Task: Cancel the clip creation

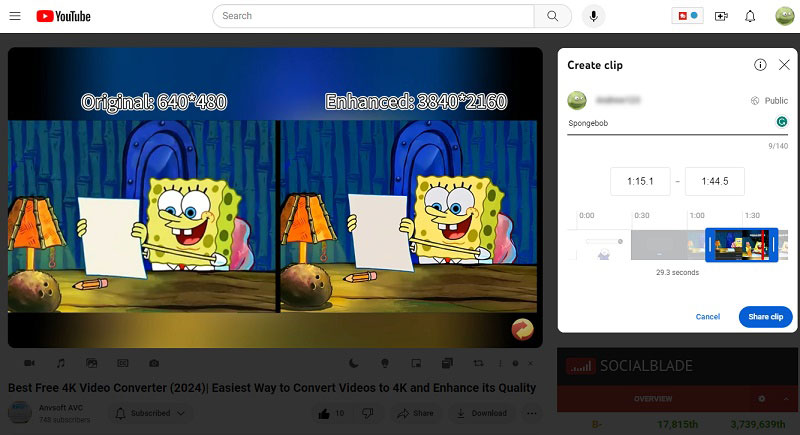Action: tap(708, 317)
